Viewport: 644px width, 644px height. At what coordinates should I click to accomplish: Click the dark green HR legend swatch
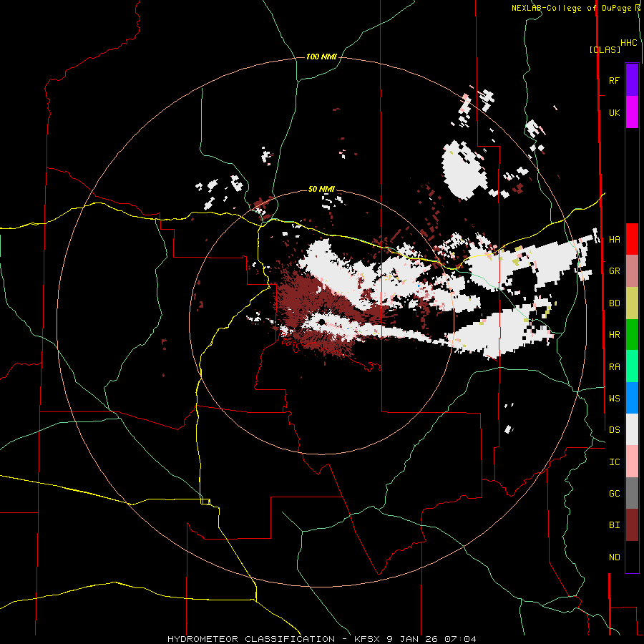click(x=632, y=335)
